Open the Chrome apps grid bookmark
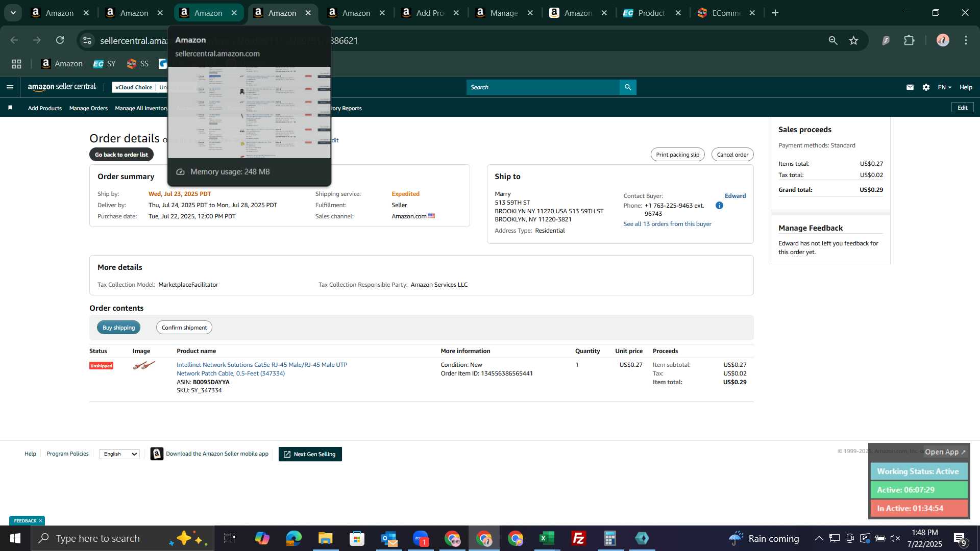Screen dimensions: 980x551 click(x=16, y=64)
